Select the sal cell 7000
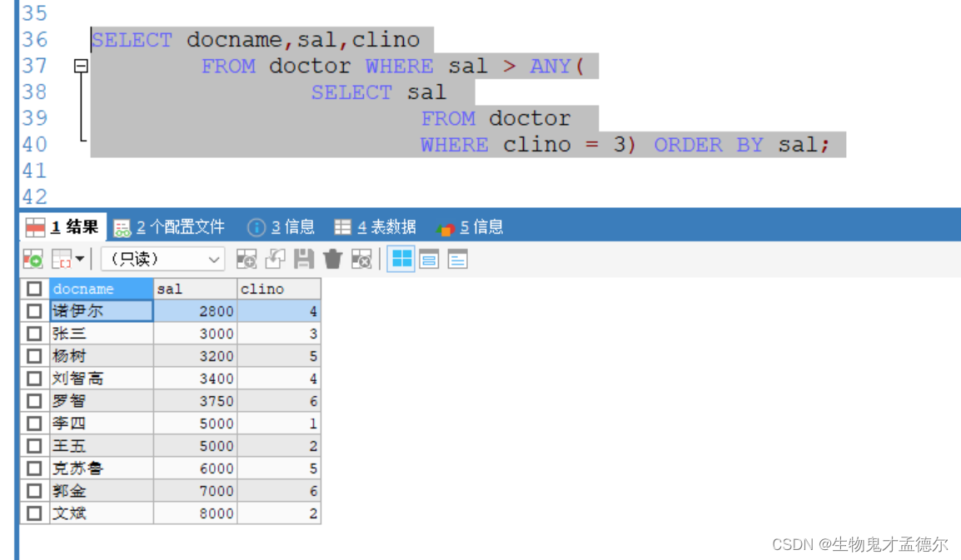The height and width of the screenshot is (560, 961). tap(195, 491)
